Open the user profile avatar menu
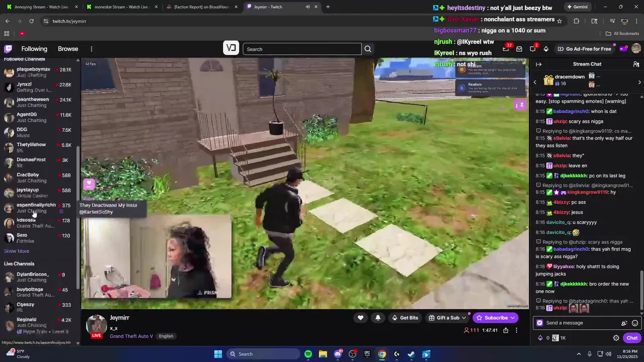The image size is (644, 362). [x=636, y=49]
